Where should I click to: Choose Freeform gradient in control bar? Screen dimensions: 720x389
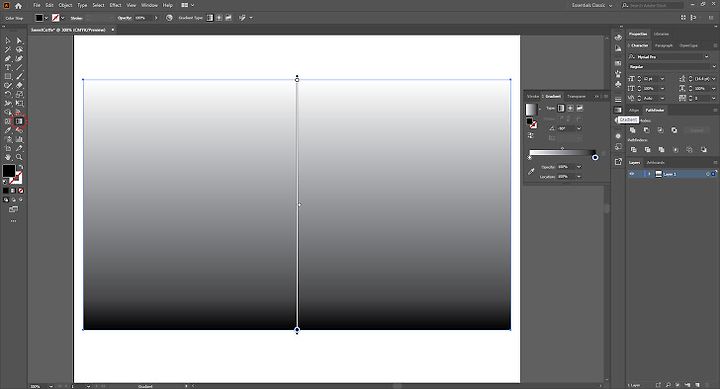(x=228, y=18)
